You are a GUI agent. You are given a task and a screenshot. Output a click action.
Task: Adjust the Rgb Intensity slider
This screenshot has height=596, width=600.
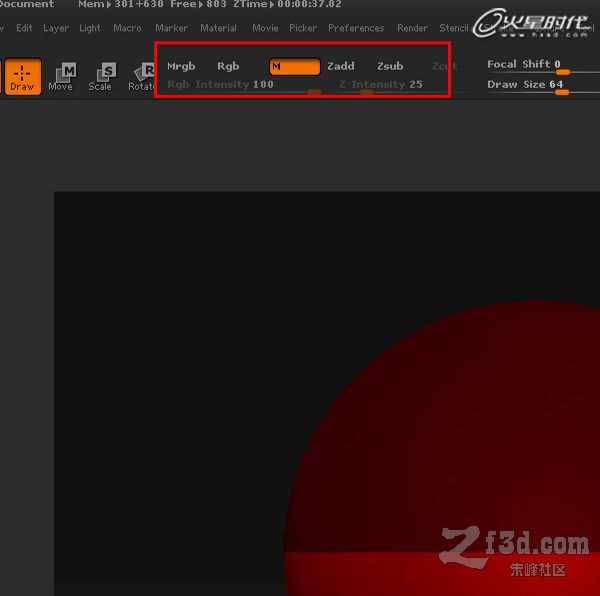click(x=244, y=86)
